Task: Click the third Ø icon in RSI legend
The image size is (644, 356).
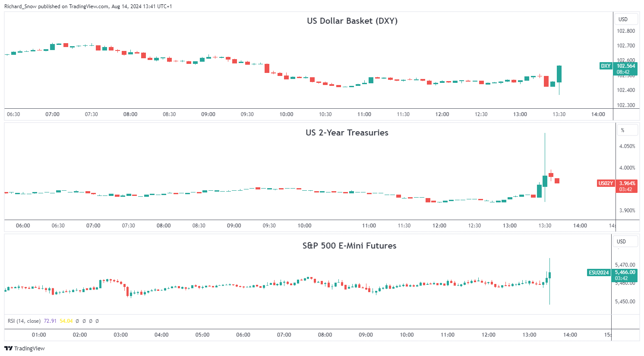Action: [x=91, y=321]
